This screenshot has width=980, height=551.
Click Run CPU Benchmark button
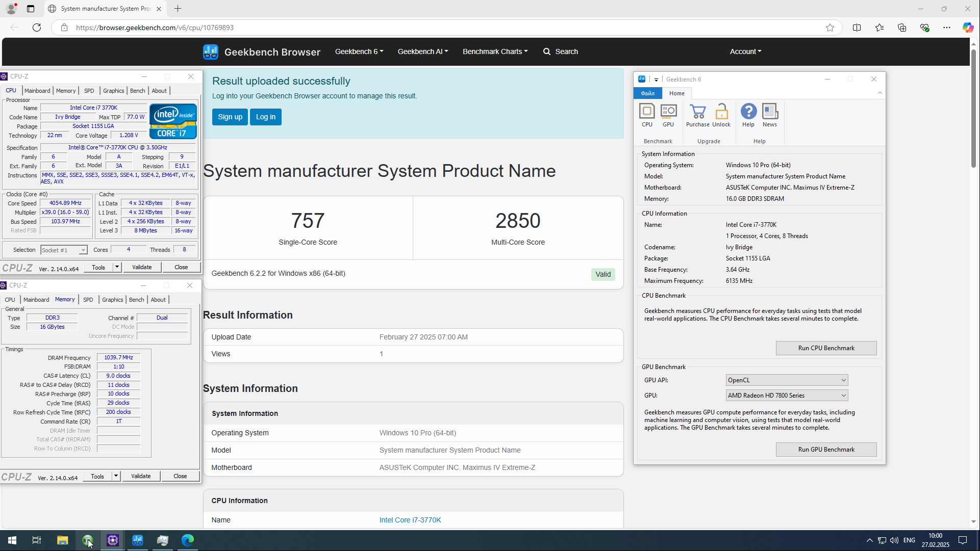pyautogui.click(x=826, y=348)
